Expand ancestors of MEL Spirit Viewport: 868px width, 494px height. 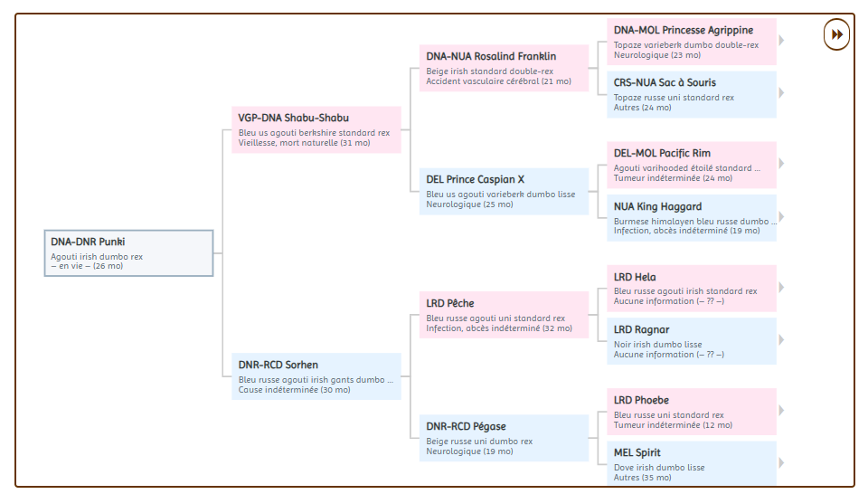[x=781, y=463]
